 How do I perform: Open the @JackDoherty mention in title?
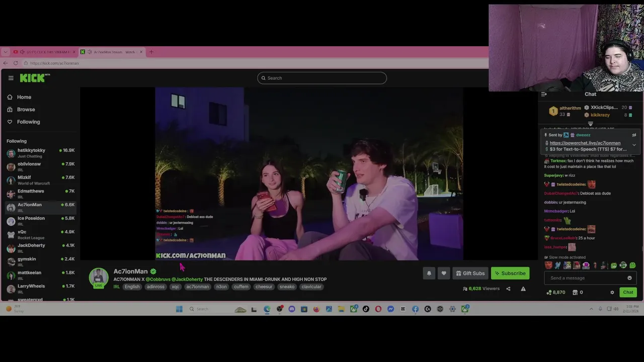[187, 279]
